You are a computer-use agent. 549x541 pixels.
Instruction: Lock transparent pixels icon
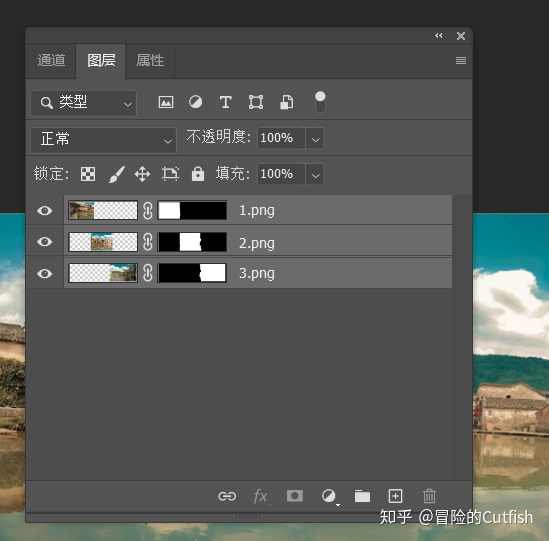pos(88,174)
